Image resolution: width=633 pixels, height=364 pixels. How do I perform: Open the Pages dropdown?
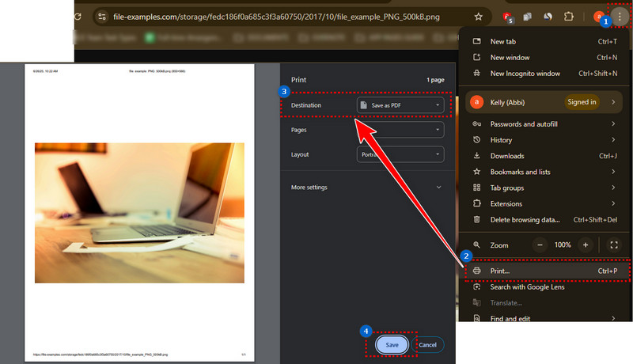click(x=400, y=130)
